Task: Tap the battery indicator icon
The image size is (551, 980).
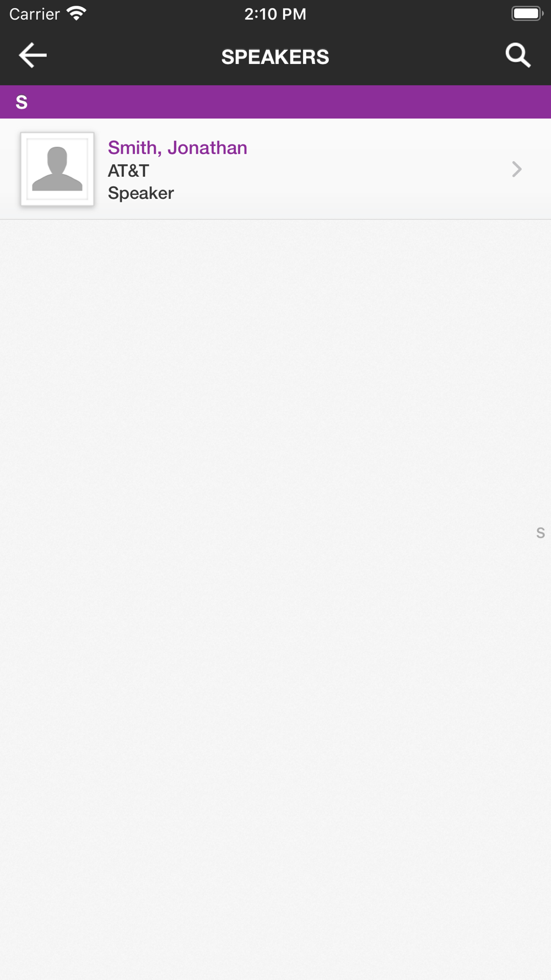Action: 527,13
